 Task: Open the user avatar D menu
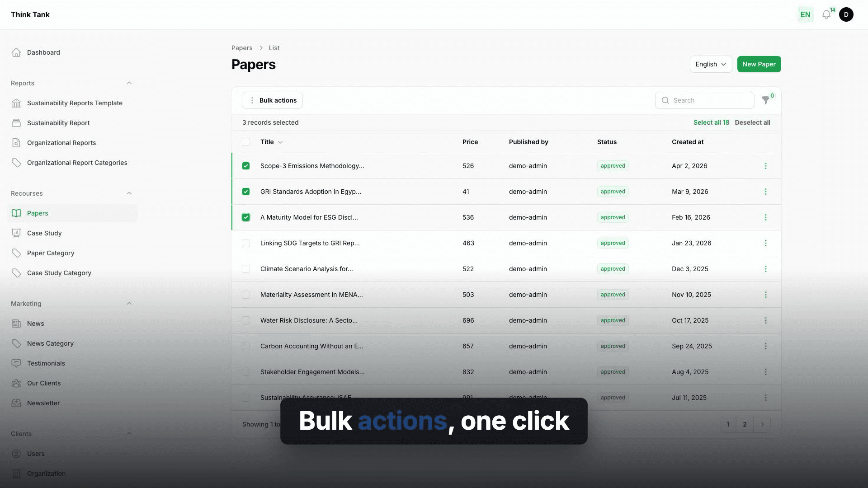point(846,14)
